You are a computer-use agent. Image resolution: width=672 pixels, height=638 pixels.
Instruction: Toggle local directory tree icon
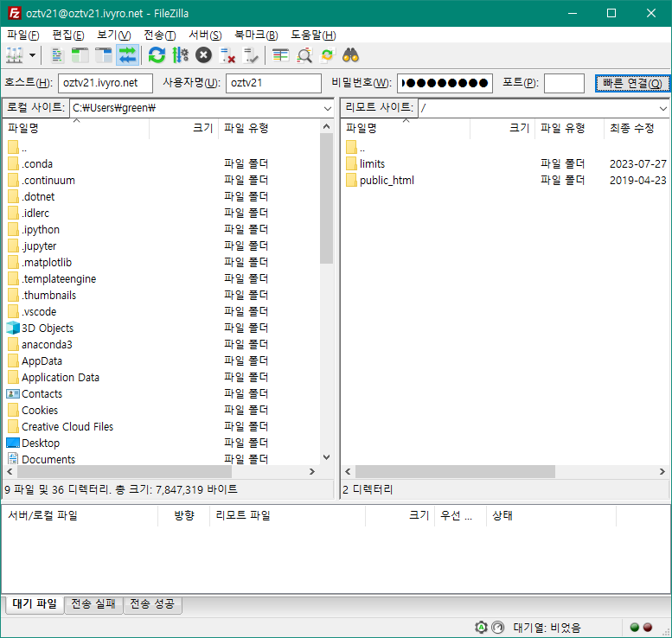point(80,55)
